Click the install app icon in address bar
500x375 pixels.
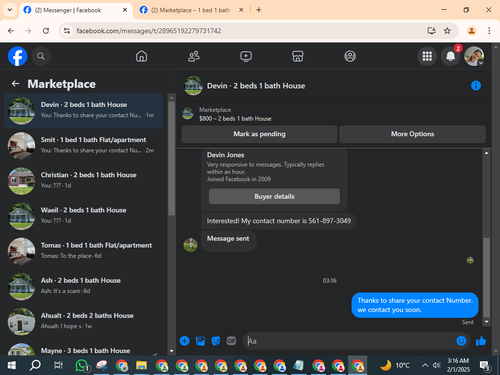pyautogui.click(x=431, y=31)
